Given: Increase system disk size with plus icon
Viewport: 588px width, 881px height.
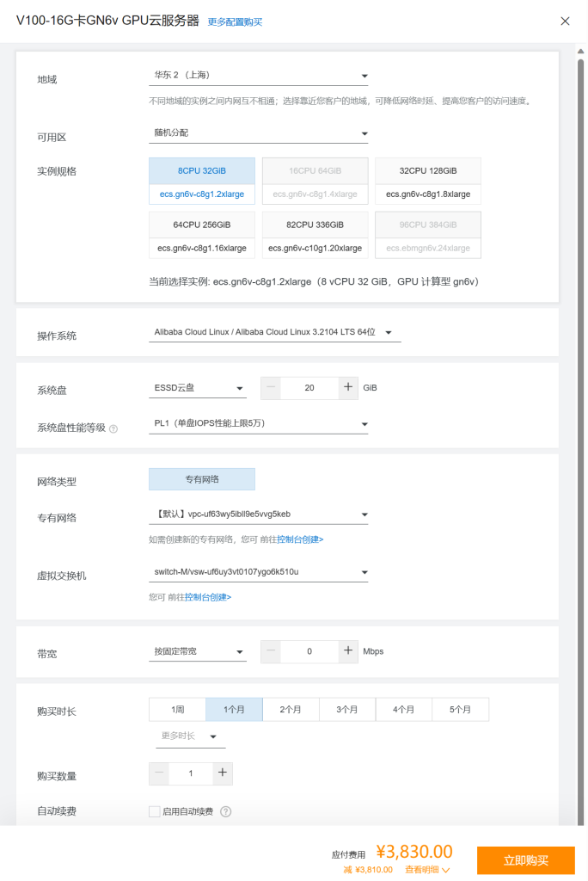Looking at the screenshot, I should tap(348, 388).
